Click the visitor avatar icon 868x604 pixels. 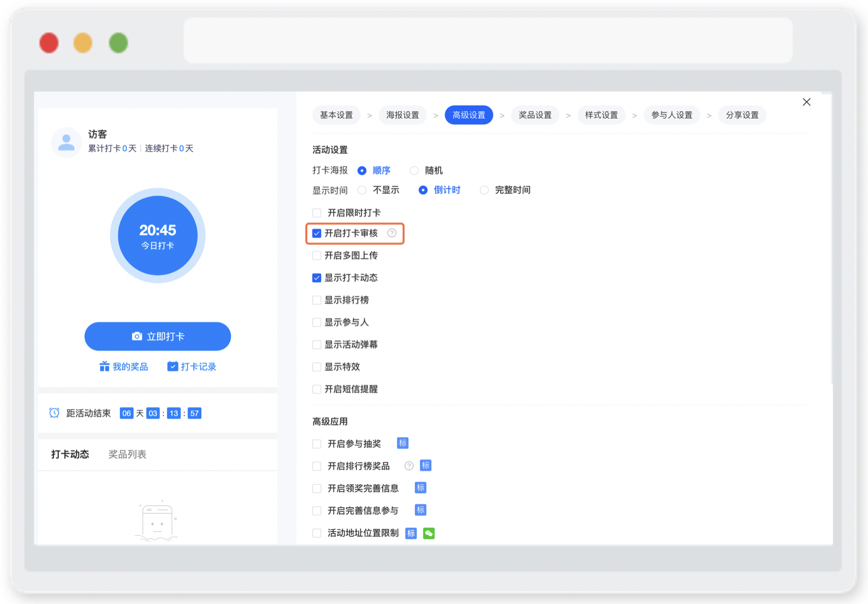click(x=66, y=142)
